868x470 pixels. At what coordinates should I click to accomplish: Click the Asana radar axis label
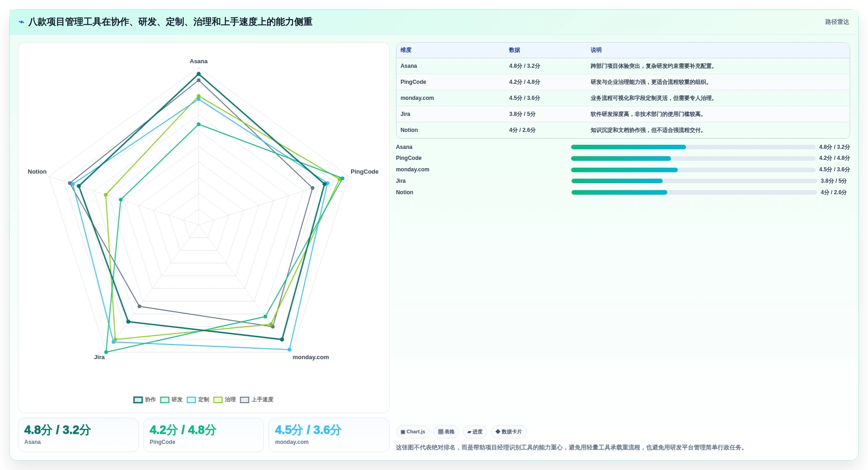[x=198, y=61]
